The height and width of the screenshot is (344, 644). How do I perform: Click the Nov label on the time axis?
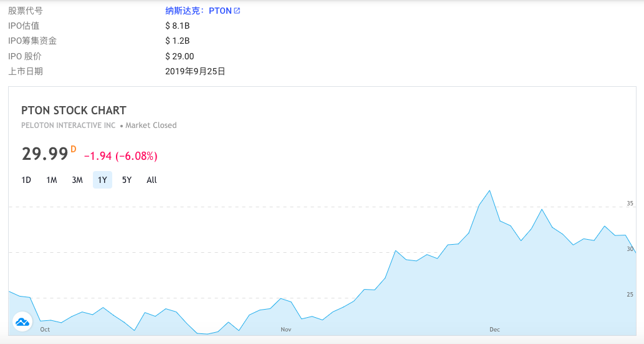coord(286,329)
